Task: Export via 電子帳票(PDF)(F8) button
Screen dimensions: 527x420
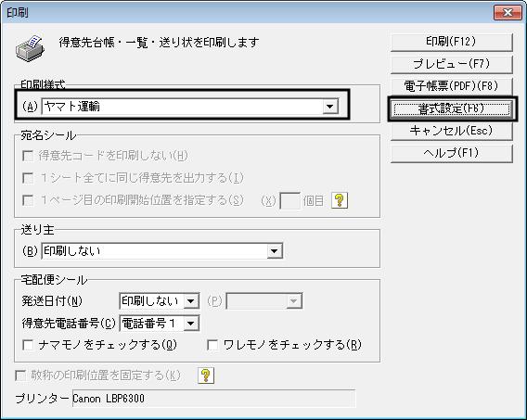Action: [x=451, y=86]
